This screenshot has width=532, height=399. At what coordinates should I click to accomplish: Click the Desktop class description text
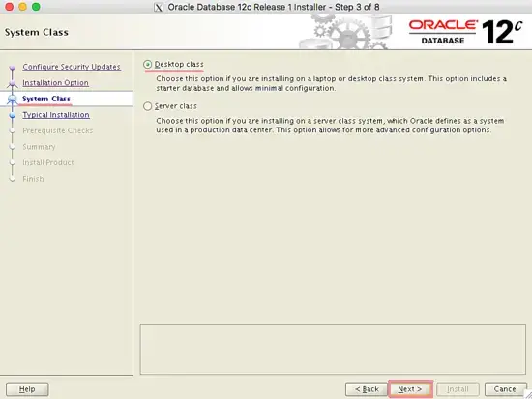click(331, 83)
